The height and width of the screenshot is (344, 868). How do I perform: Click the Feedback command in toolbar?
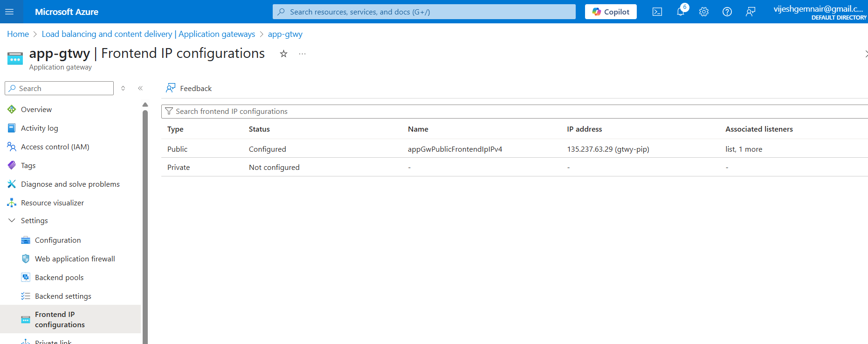pos(189,88)
